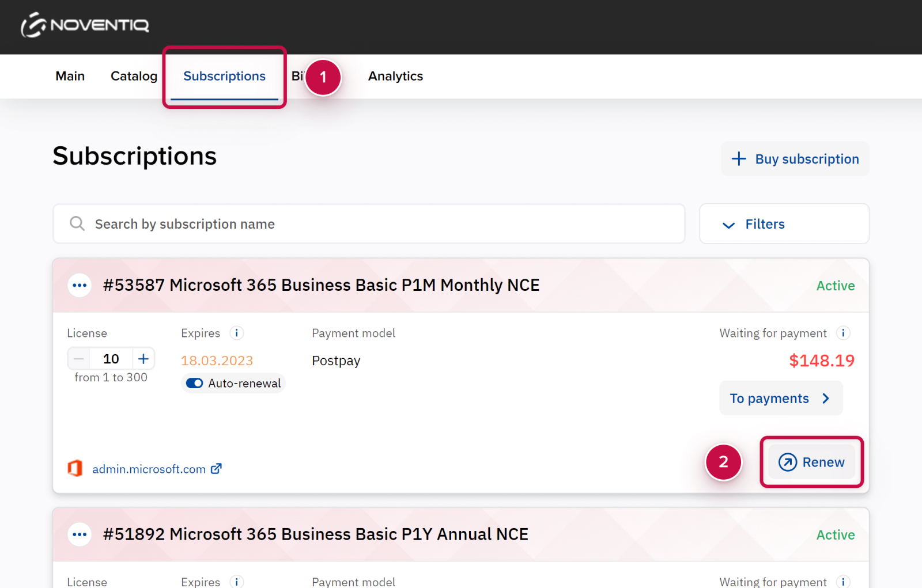Click info icon beside Waiting for payment
The width and height of the screenshot is (922, 588).
(x=842, y=333)
